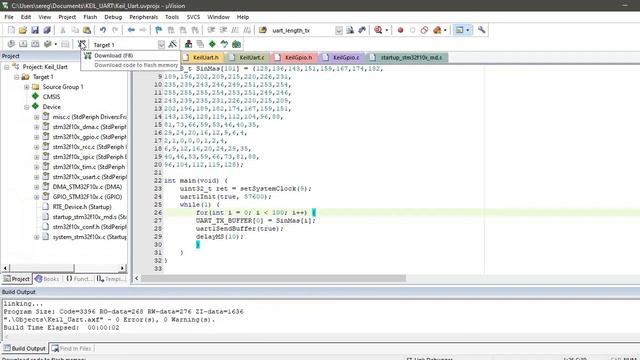Switch to the KeilUart.h editor tab
640x360 pixels.
[x=203, y=58]
